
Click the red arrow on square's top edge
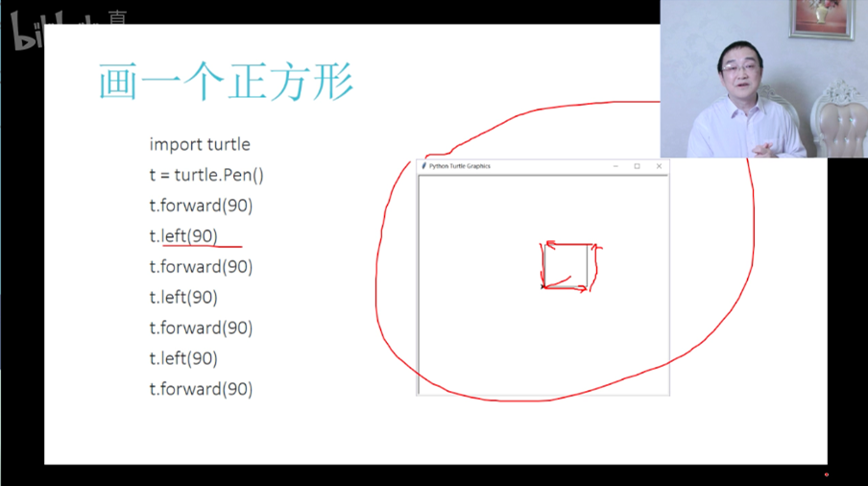pos(567,245)
